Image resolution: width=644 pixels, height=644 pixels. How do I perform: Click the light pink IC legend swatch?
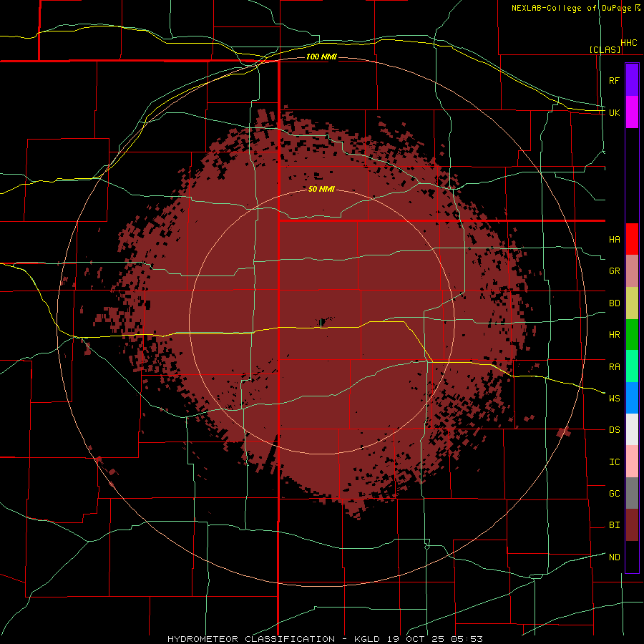coord(632,462)
